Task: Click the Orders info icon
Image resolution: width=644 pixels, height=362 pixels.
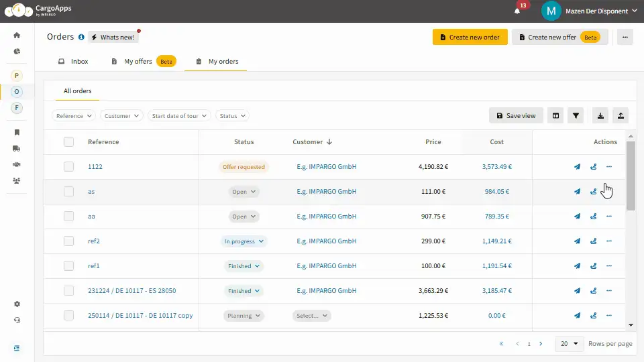Action: click(x=81, y=37)
